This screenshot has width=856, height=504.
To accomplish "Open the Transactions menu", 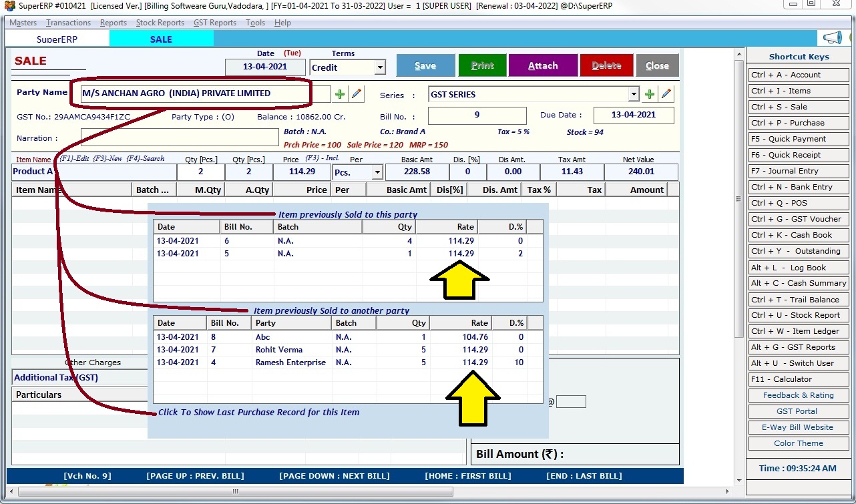I will point(67,22).
